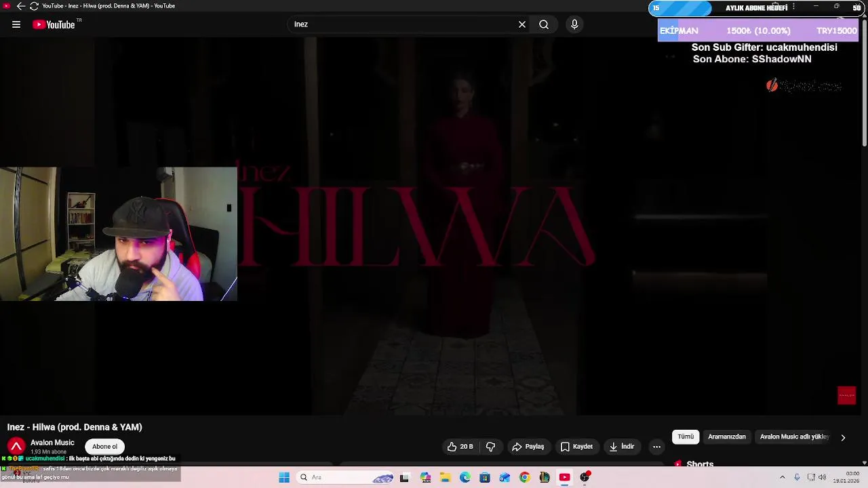Dislike the video with thumbs down
This screenshot has width=868, height=488.
click(491, 447)
